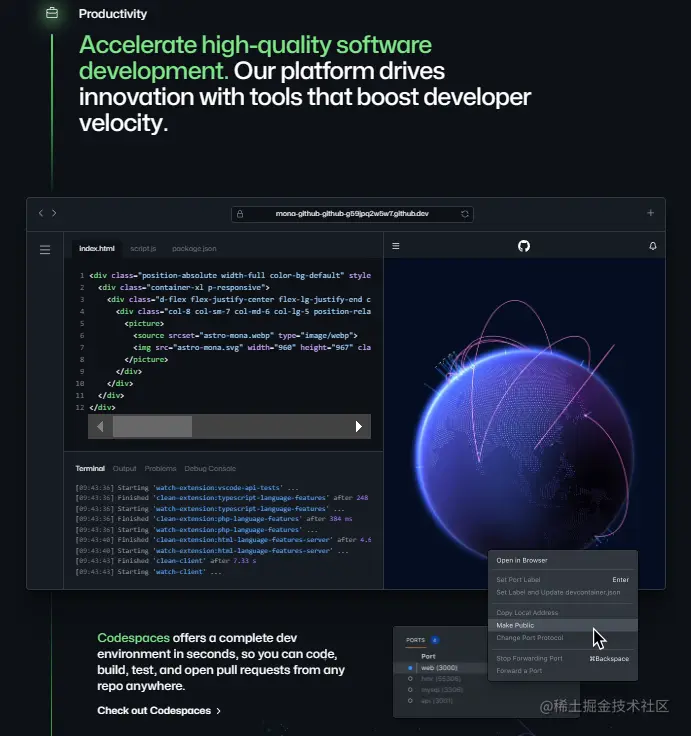Select the api (3001) port indicator
Screen dimensions: 691x736
click(410, 701)
